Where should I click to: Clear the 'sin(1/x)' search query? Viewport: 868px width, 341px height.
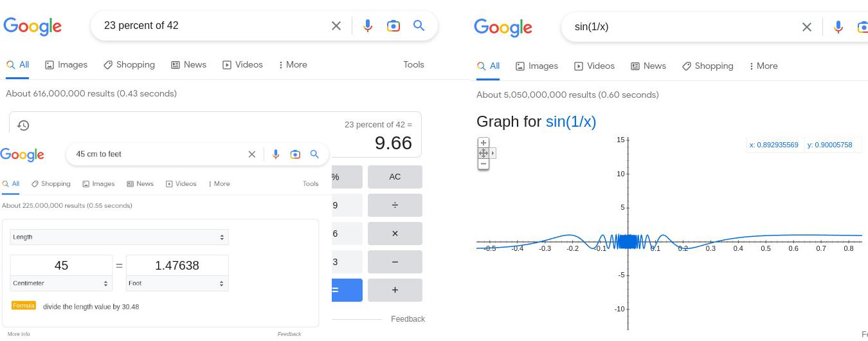click(x=806, y=27)
